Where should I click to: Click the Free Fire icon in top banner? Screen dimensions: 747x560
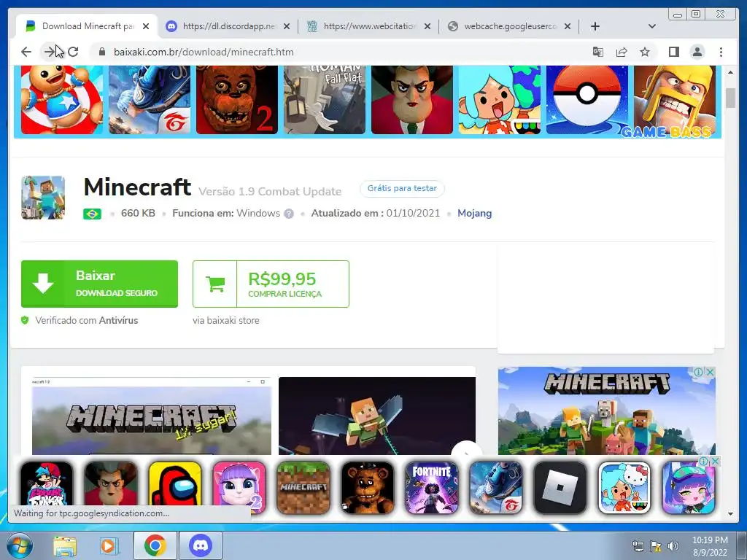(150, 100)
